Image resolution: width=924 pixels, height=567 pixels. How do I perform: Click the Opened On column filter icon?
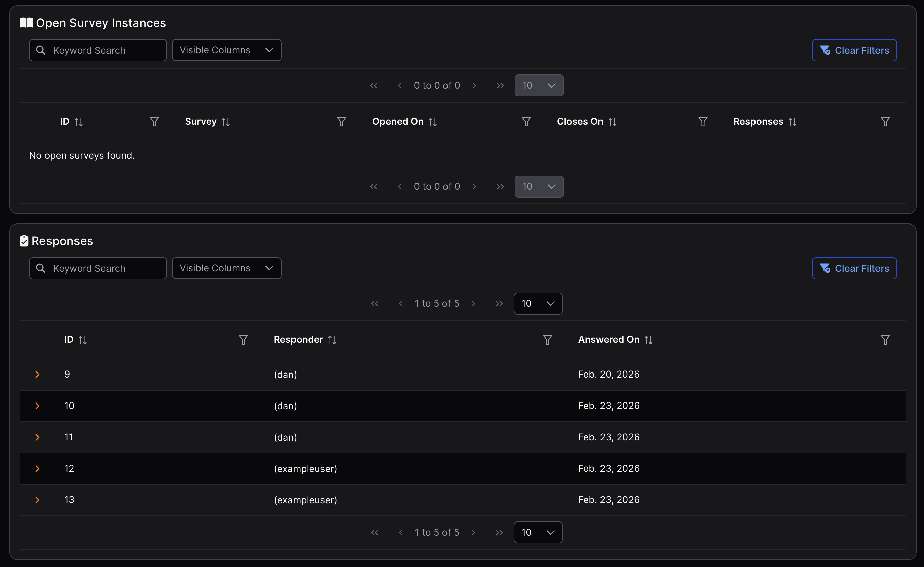[x=526, y=122]
